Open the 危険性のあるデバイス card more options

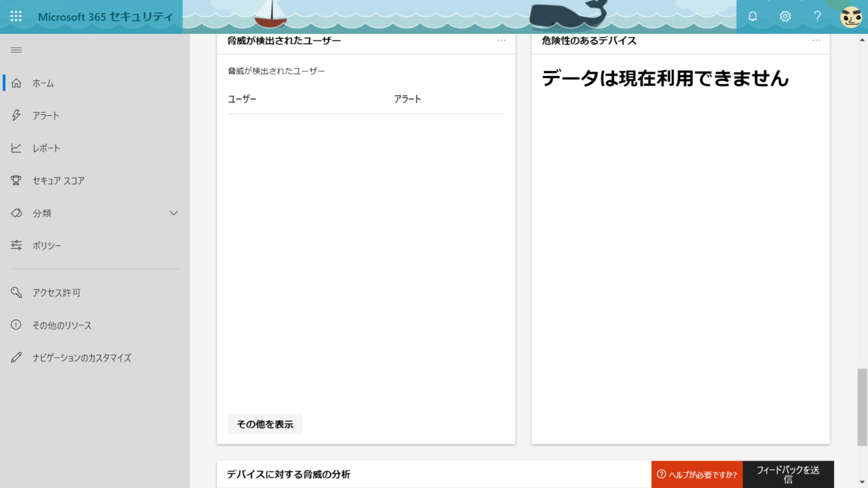coord(817,40)
